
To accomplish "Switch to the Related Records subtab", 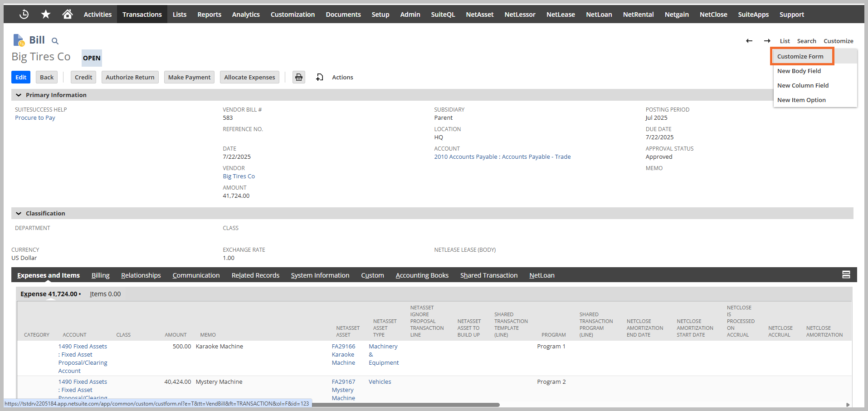I will [255, 275].
